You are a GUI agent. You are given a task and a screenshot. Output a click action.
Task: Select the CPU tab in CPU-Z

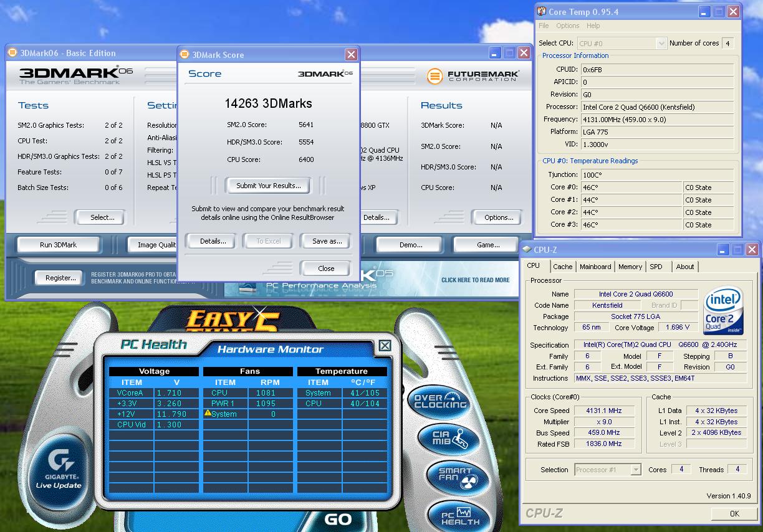(534, 266)
